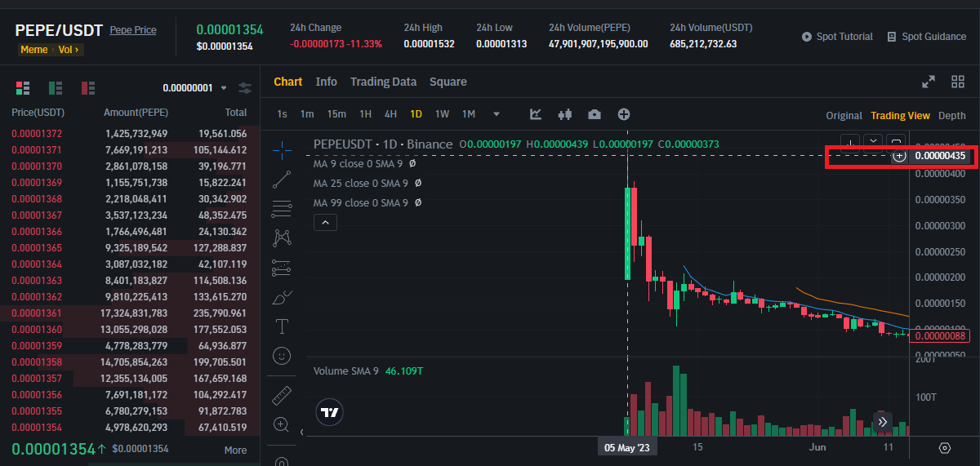Open technical indicators chart icon
Screen dimensions: 980x466
[x=536, y=114]
